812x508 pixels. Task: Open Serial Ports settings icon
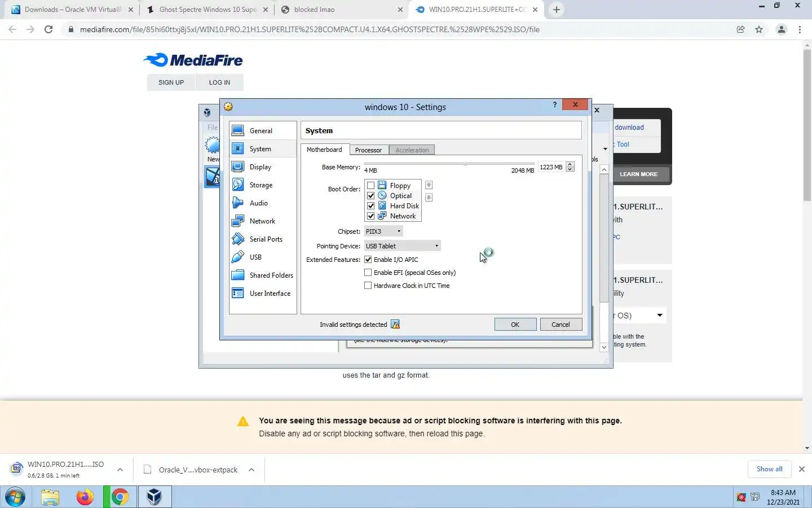238,239
